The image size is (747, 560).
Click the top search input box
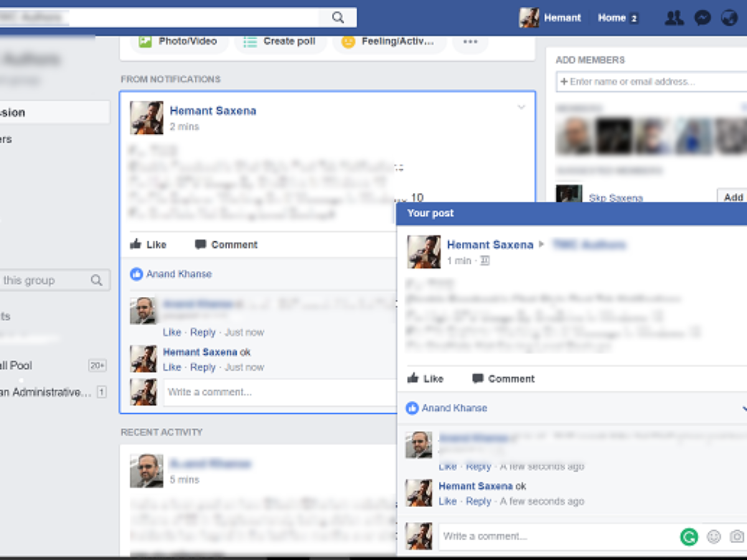pyautogui.click(x=159, y=17)
